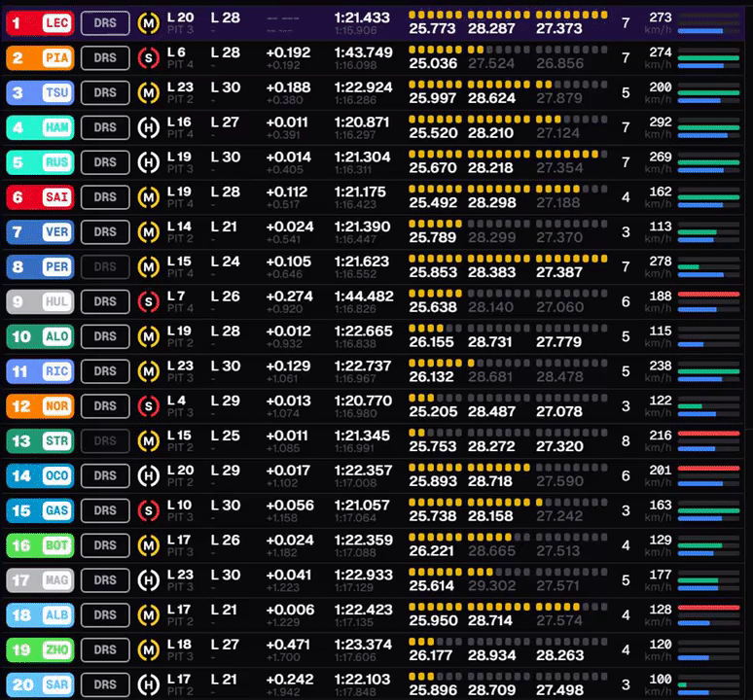Click the medium tyre icon in BOT row

tap(149, 545)
